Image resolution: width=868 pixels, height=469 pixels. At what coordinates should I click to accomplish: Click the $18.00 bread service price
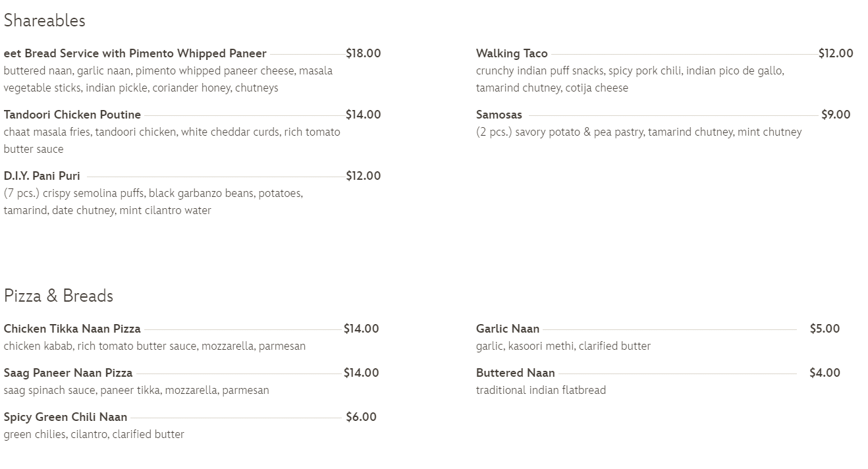[x=364, y=53]
